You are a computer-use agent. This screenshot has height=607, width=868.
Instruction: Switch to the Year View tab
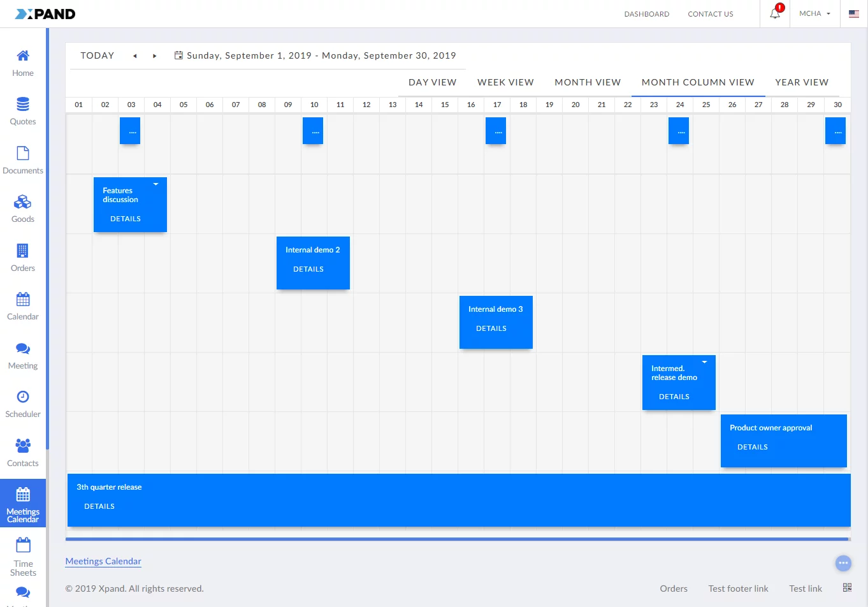802,82
